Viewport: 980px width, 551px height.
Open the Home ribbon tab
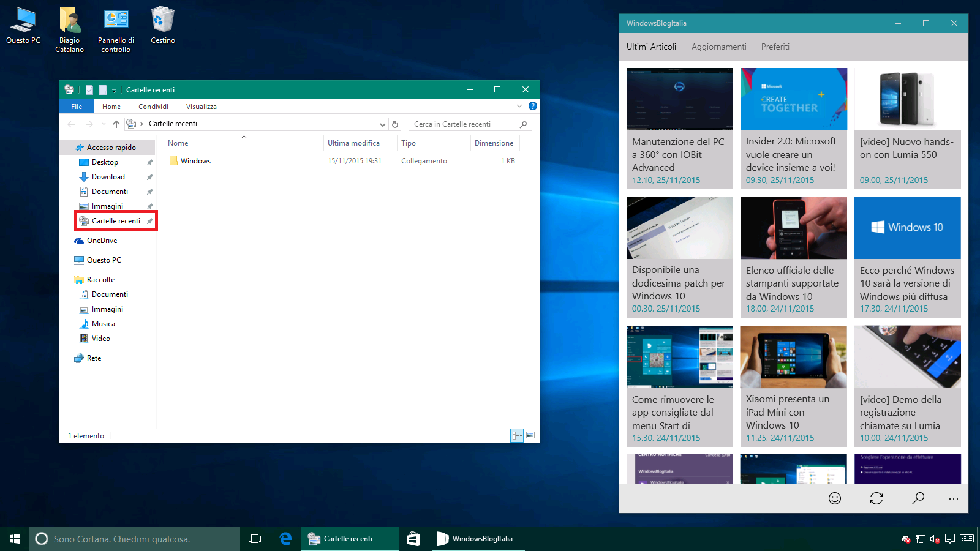point(111,107)
